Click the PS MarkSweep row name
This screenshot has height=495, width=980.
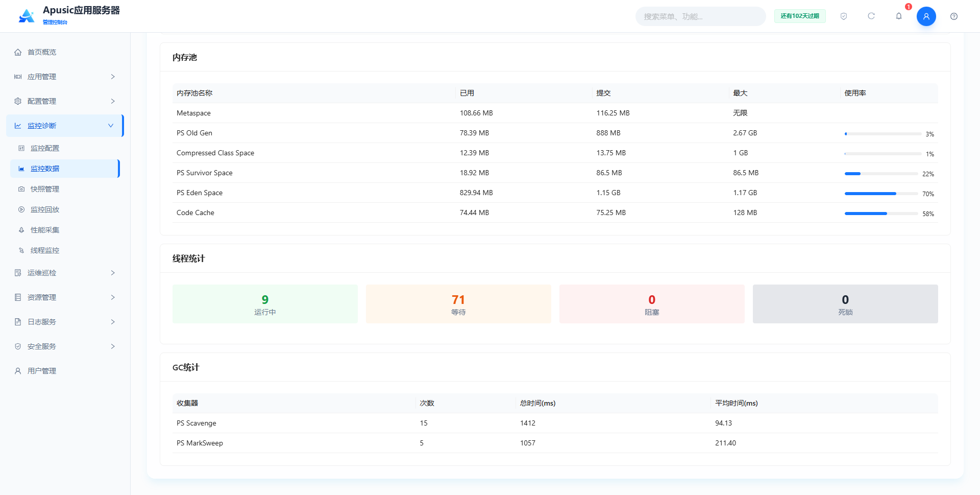tap(200, 443)
